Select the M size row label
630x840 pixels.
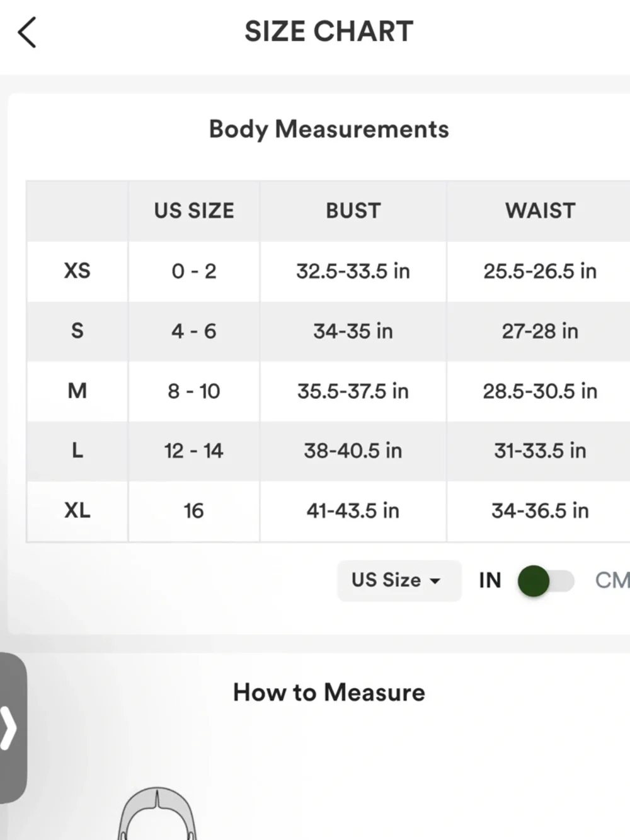tap(77, 391)
